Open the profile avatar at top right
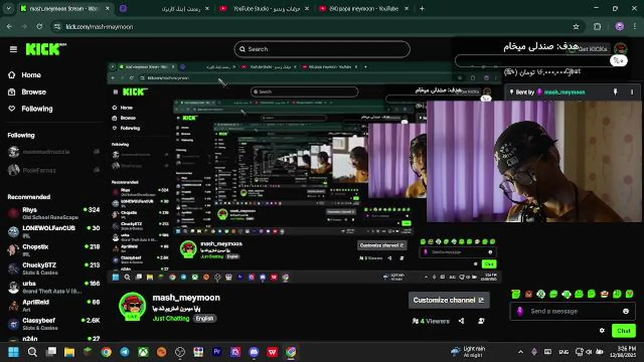The image size is (644, 362). (621, 49)
